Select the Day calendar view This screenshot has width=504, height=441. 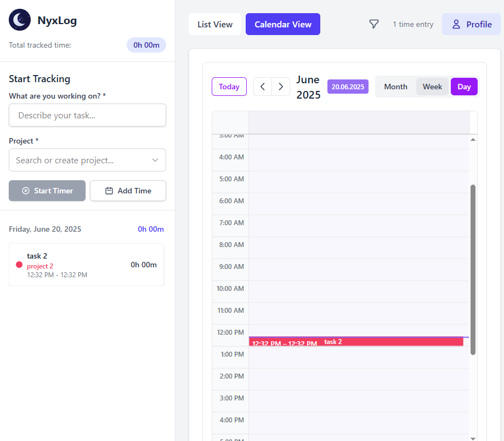[464, 87]
